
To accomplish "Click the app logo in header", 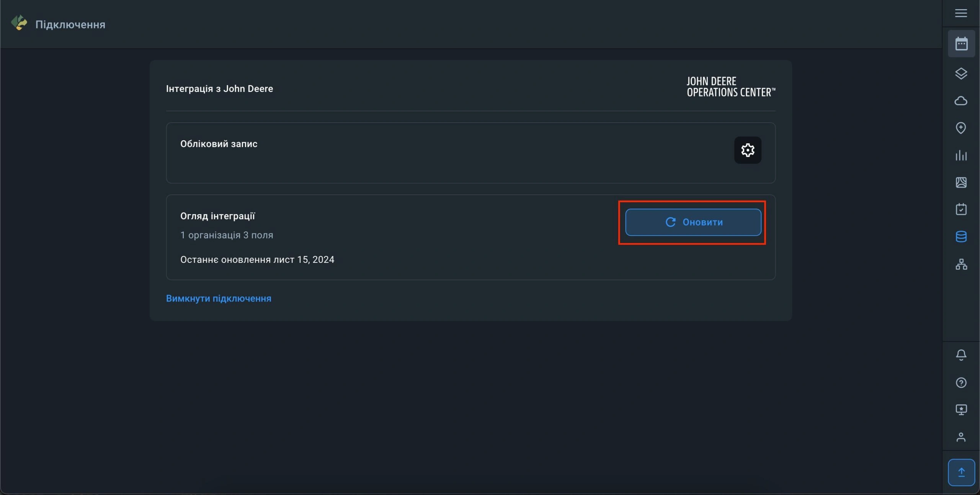I will point(19,23).
